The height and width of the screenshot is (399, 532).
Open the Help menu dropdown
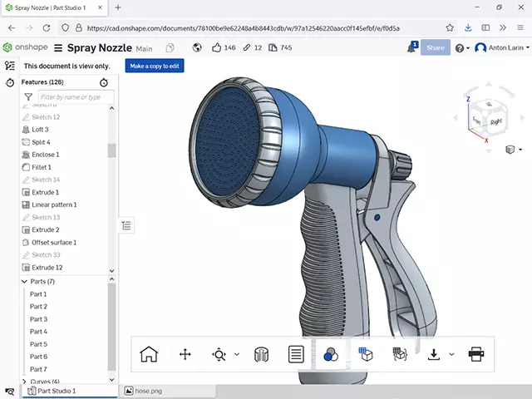(x=462, y=48)
